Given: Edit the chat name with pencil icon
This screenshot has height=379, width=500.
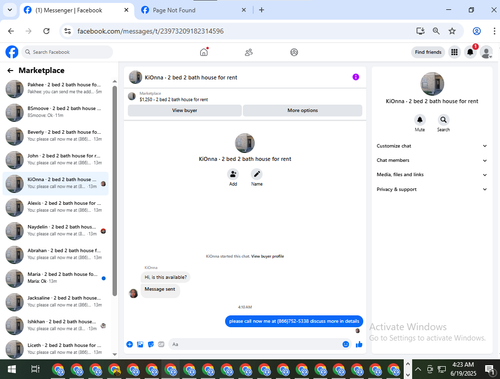Looking at the screenshot, I should pos(256,174).
